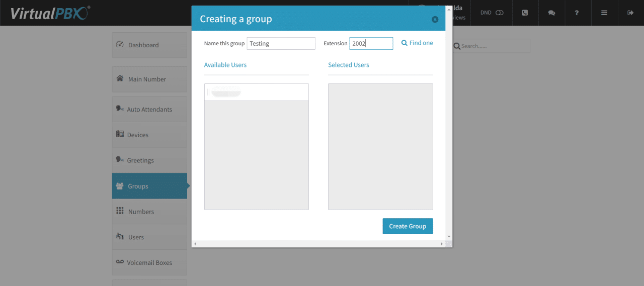
Task: Open Devices in the sidebar
Action: (149, 135)
